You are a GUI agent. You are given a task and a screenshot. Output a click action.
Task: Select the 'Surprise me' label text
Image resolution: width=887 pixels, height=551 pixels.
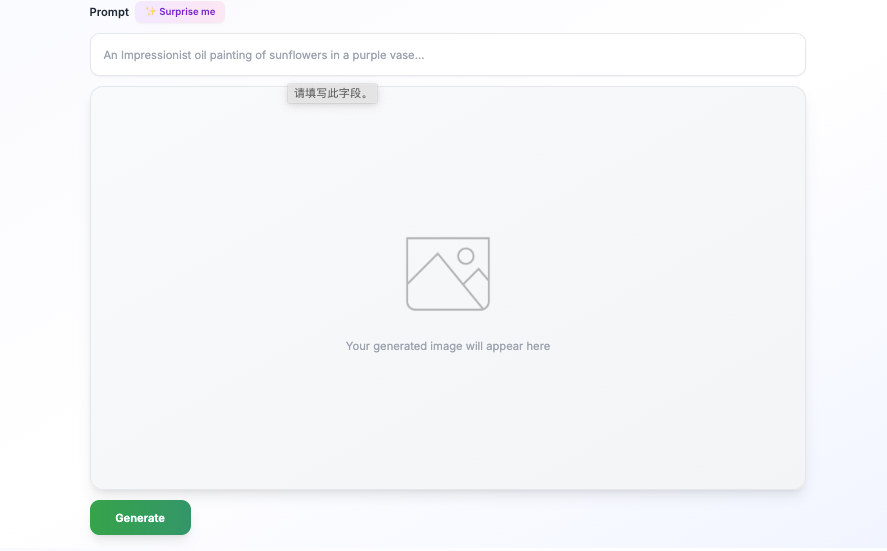coord(187,12)
